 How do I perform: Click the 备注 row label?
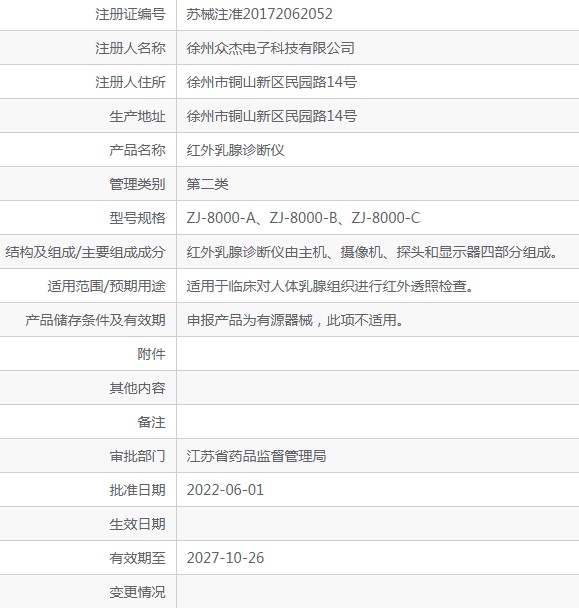tap(151, 422)
